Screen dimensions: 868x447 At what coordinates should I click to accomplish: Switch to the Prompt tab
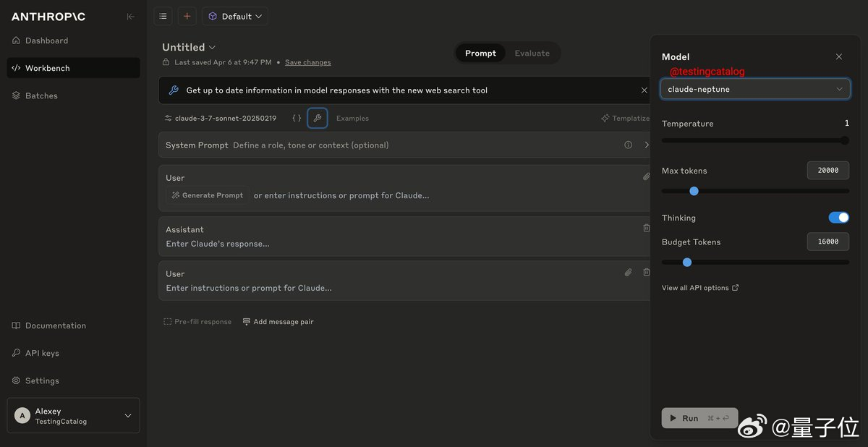pos(480,53)
